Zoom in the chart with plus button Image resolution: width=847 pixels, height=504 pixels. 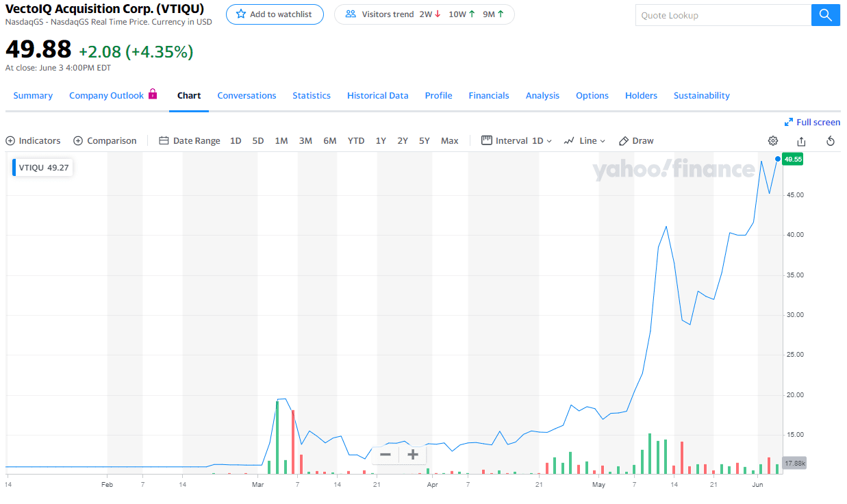pos(413,455)
